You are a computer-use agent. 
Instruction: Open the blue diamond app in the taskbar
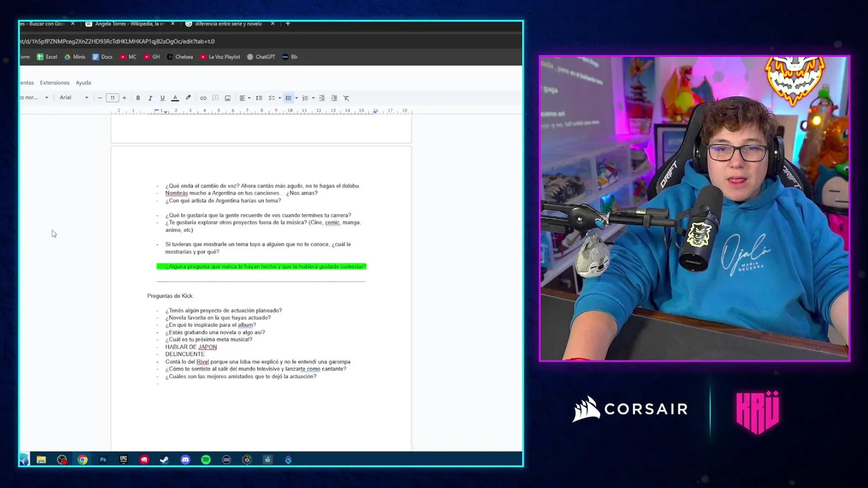tap(288, 460)
